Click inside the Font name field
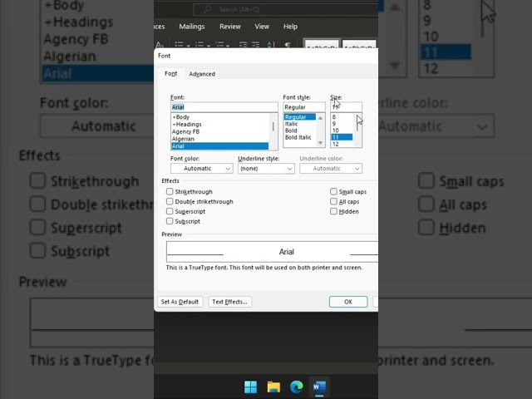 (x=224, y=107)
